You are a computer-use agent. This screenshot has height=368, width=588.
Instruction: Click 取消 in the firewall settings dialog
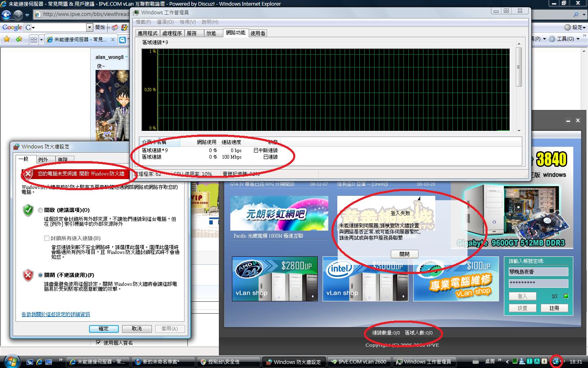click(x=137, y=329)
